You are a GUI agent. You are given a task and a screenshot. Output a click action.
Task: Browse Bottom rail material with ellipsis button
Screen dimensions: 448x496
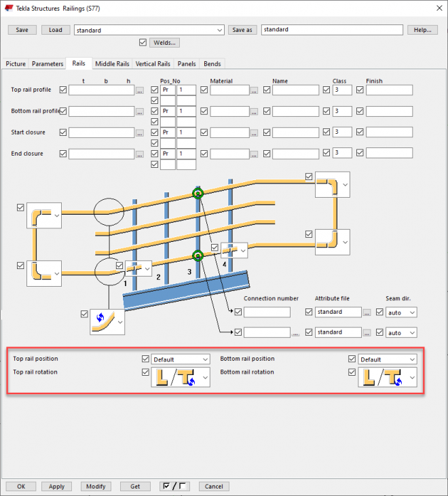254,111
